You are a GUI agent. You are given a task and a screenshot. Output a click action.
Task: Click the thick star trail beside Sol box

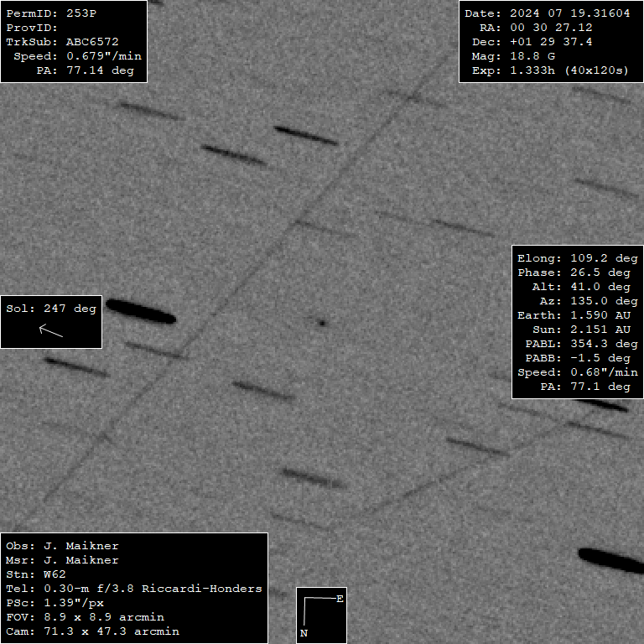[141, 311]
